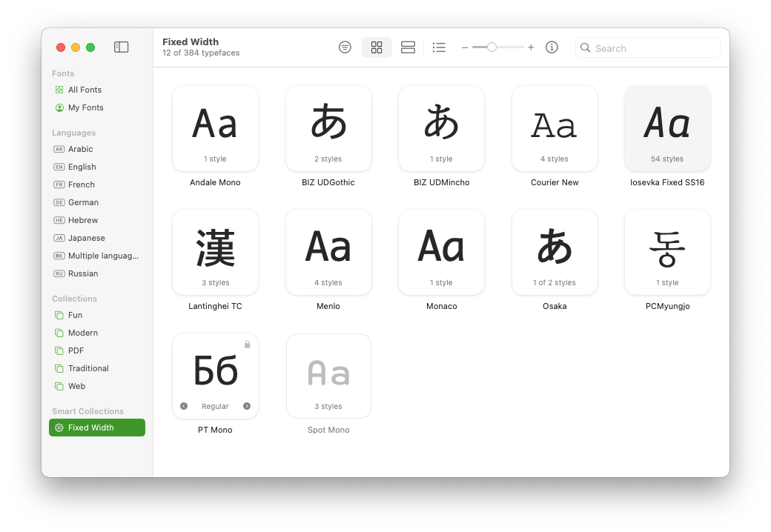Click the Search field
The height and width of the screenshot is (532, 771).
coord(648,47)
